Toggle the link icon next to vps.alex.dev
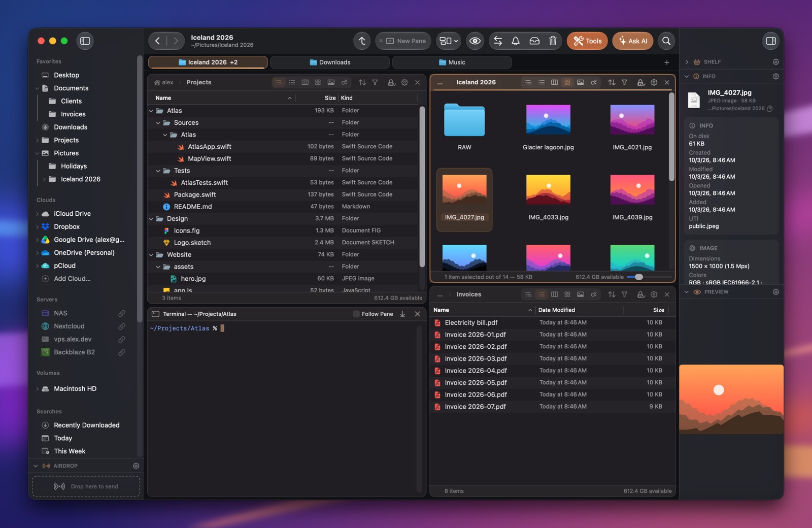Viewport: 812px width, 528px height. point(122,339)
